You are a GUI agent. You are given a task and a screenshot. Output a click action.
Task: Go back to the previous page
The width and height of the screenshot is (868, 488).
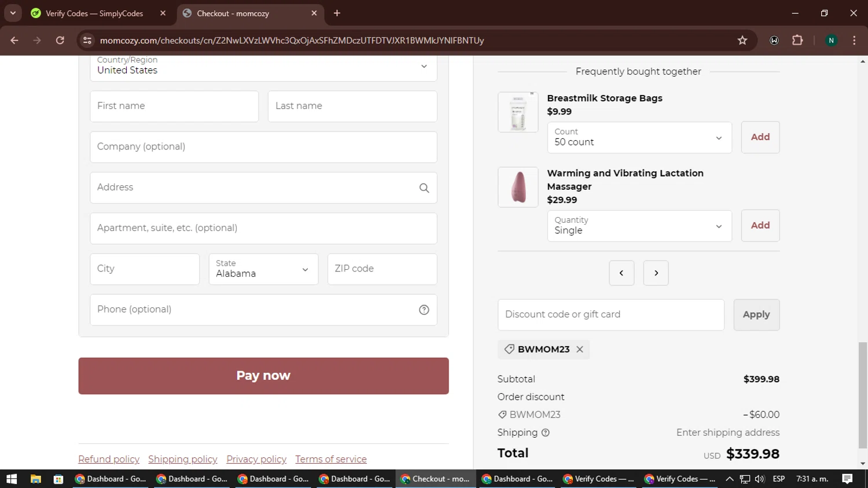pyautogui.click(x=14, y=41)
